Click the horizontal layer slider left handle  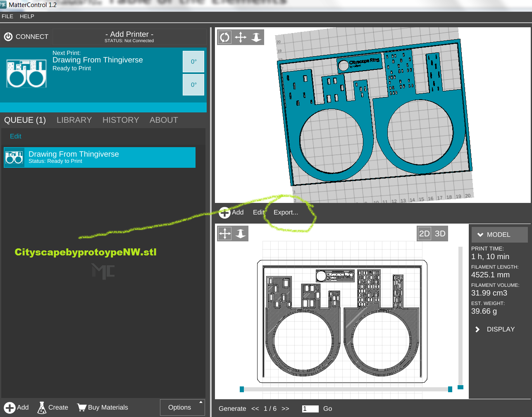pyautogui.click(x=242, y=389)
